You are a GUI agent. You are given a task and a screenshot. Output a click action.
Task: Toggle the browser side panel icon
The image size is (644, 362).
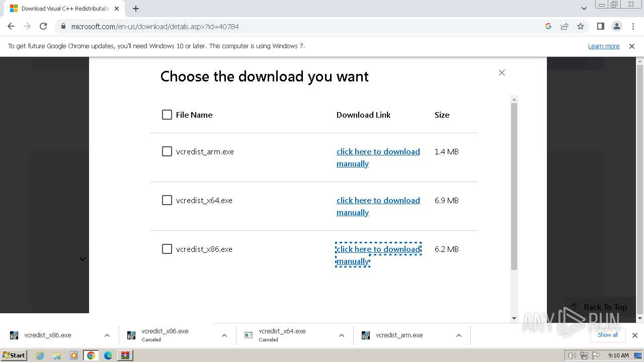pyautogui.click(x=600, y=26)
